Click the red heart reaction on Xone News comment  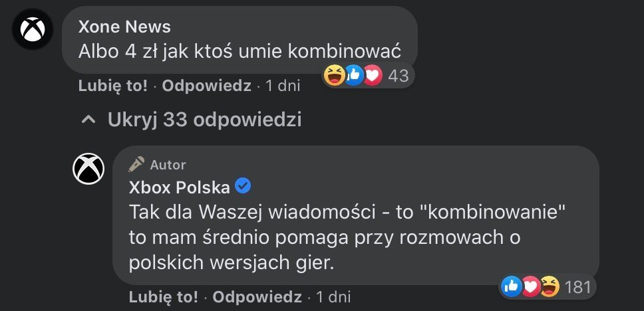(x=372, y=76)
